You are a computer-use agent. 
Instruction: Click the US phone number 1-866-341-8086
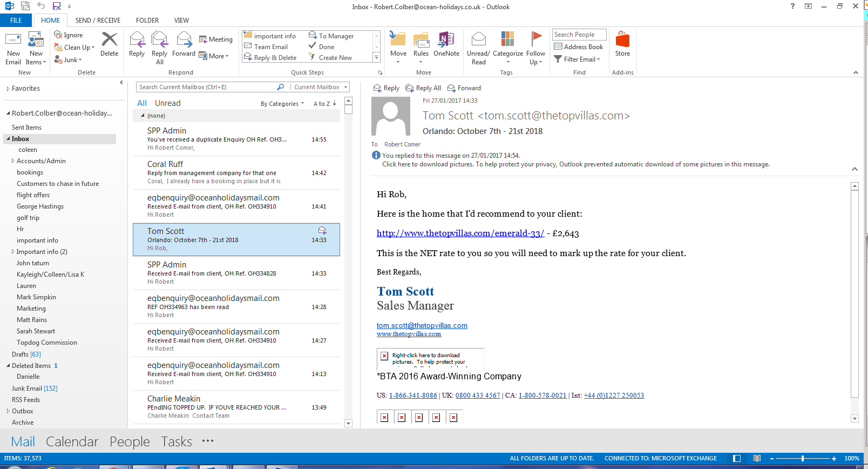pos(413,396)
